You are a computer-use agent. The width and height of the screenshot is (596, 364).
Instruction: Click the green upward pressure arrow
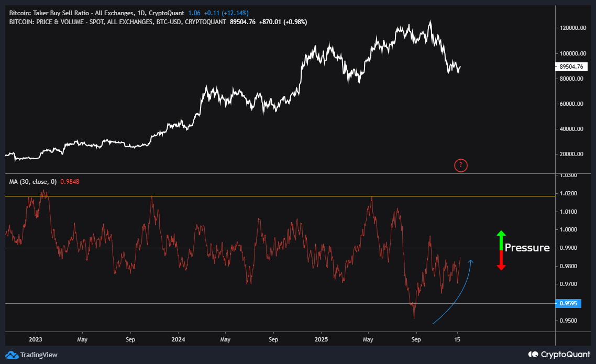coord(501,239)
